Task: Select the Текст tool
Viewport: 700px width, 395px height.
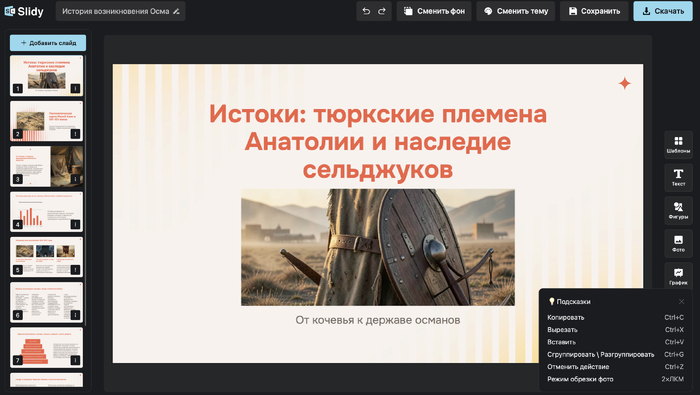Action: [x=678, y=178]
